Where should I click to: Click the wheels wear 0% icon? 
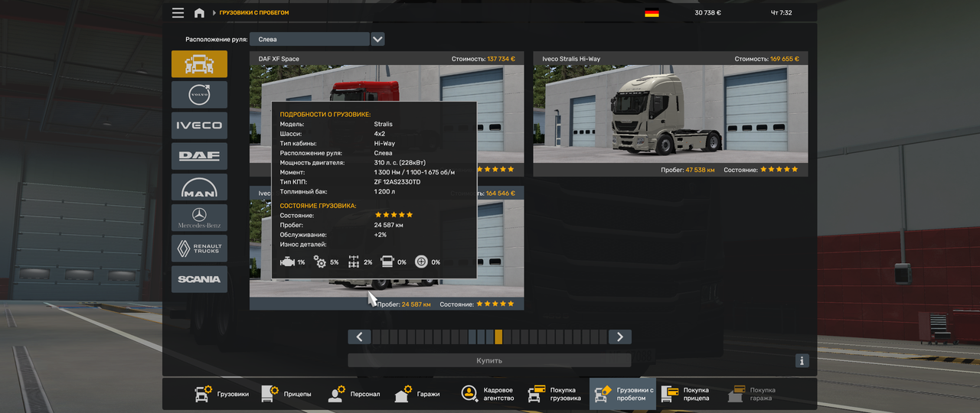(421, 262)
